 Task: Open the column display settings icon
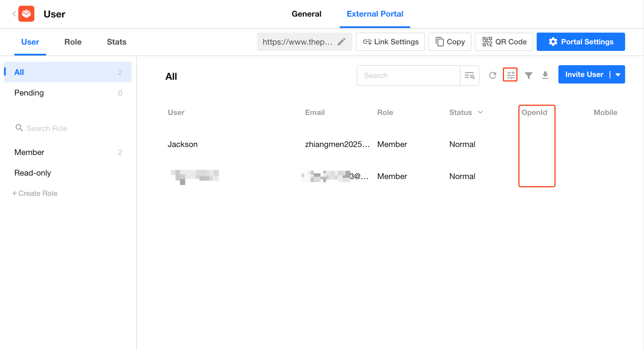510,75
